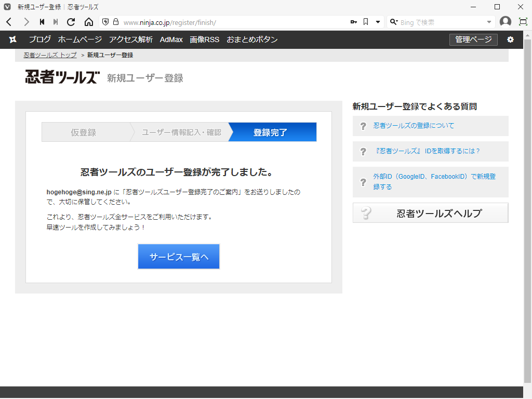
Task: Focus the Bing search field
Action: [x=442, y=22]
